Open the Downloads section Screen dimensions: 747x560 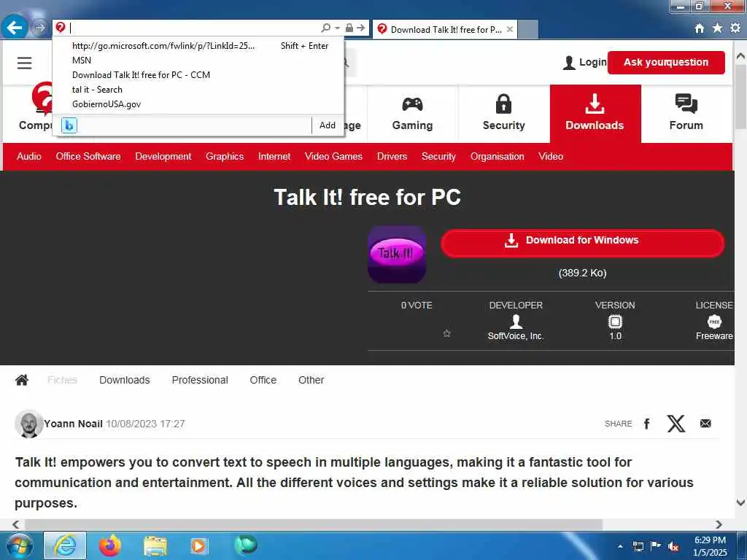(x=595, y=113)
